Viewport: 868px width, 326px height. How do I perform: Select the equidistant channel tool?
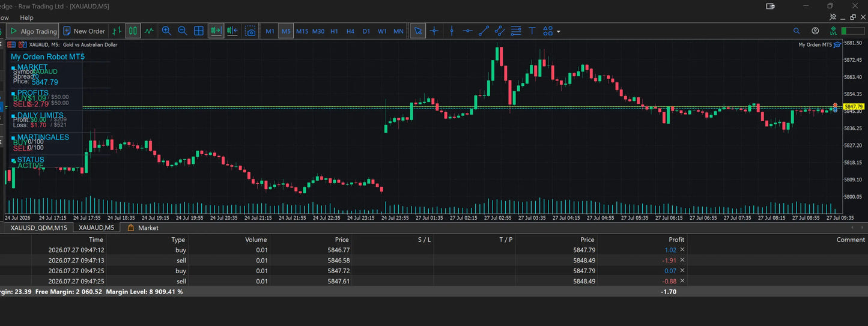[500, 31]
